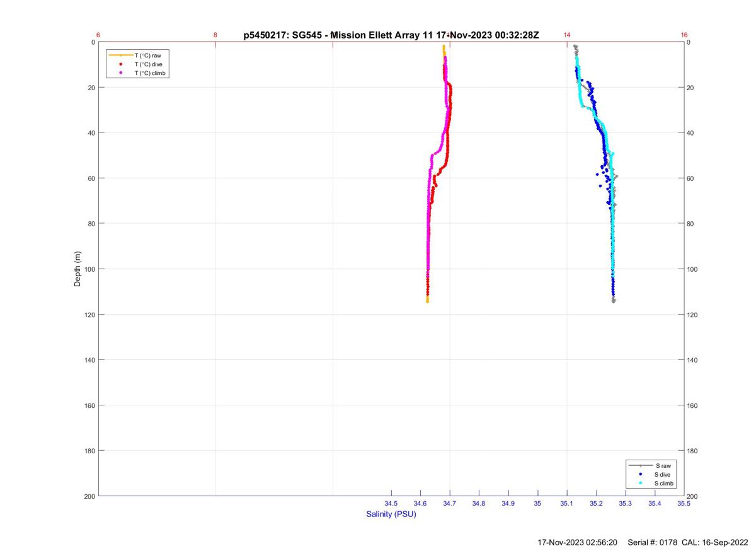The width and height of the screenshot is (756, 558).
Task: Click the gray line marker for S raw
Action: [x=640, y=465]
